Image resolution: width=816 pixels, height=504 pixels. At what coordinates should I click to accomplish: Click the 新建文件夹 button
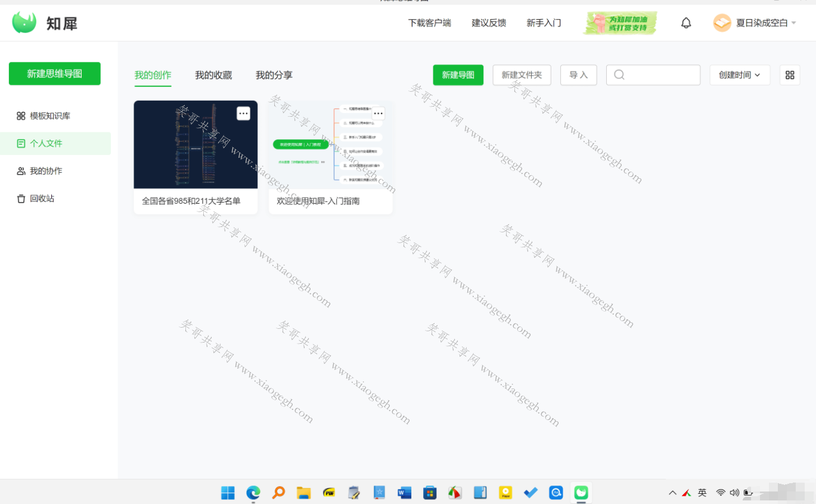coord(522,75)
